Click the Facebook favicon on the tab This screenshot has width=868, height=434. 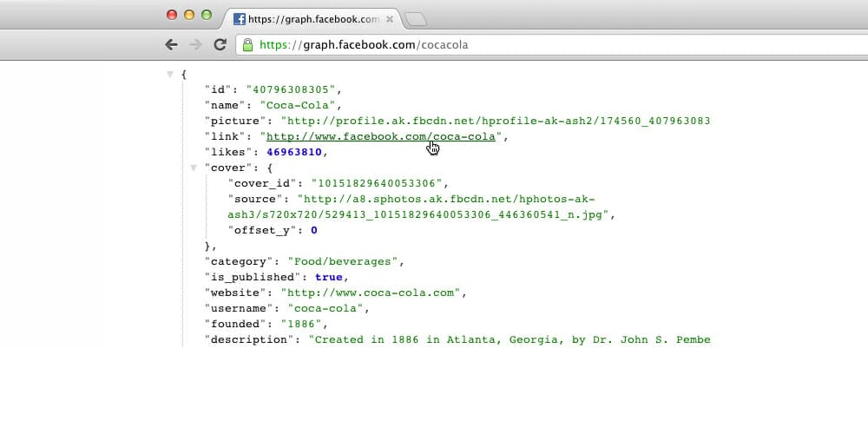[240, 19]
